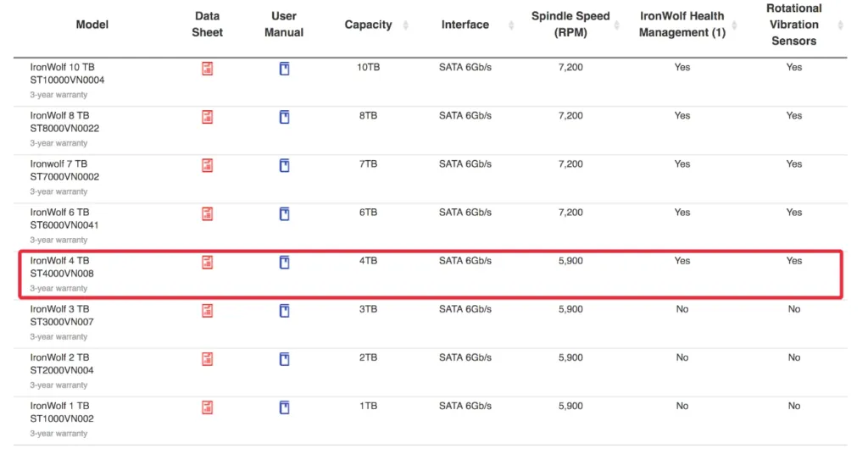The height and width of the screenshot is (454, 868).
Task: Open user manual for IronWolf 1 TB
Action: 284,407
